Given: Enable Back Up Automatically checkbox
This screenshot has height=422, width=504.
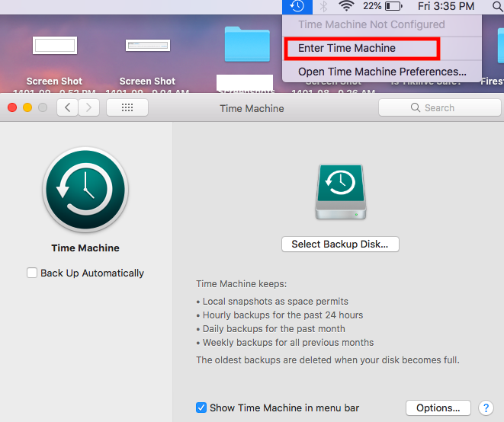Looking at the screenshot, I should click(32, 273).
